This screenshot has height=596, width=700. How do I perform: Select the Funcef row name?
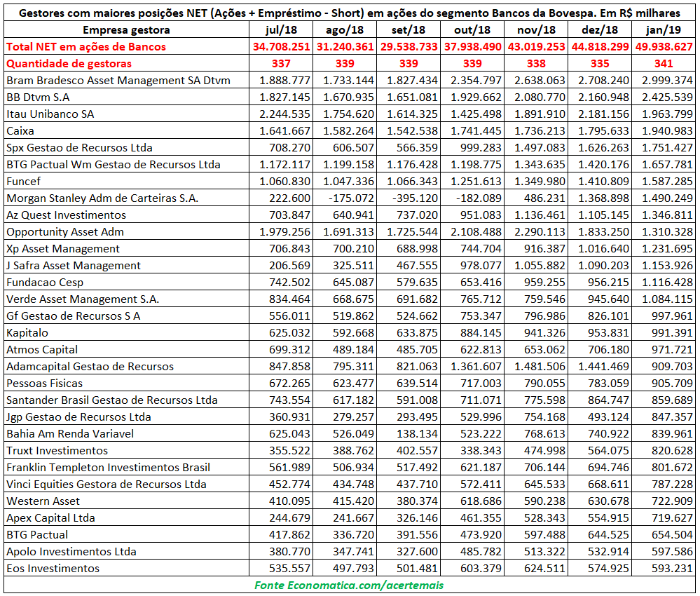click(23, 182)
